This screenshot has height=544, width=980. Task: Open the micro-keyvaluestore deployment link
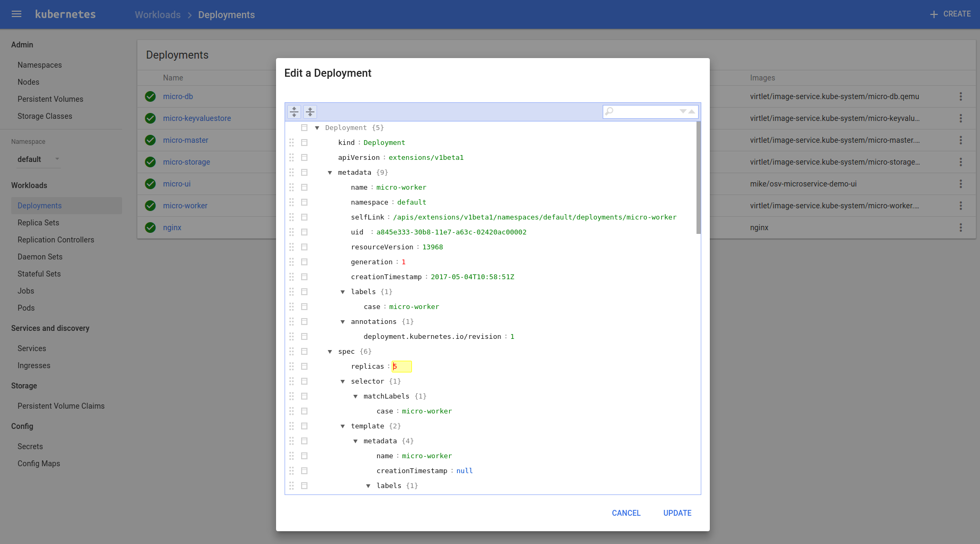tap(197, 118)
